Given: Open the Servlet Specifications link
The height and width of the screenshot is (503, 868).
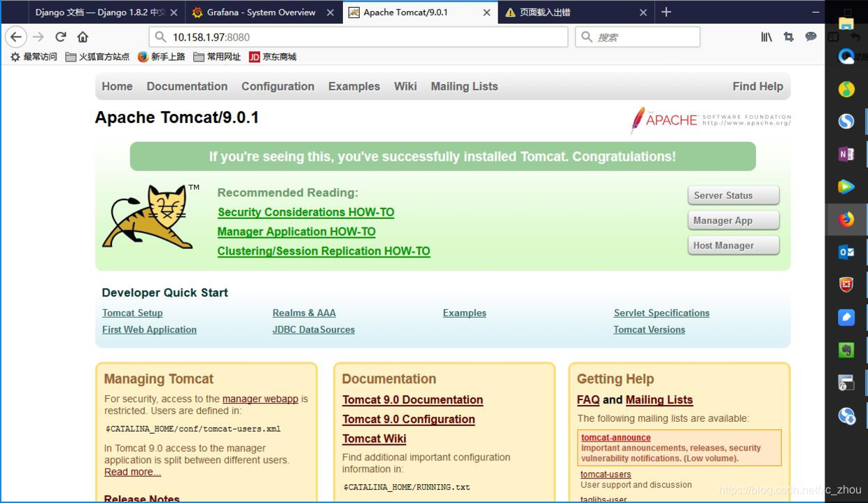Looking at the screenshot, I should (661, 313).
